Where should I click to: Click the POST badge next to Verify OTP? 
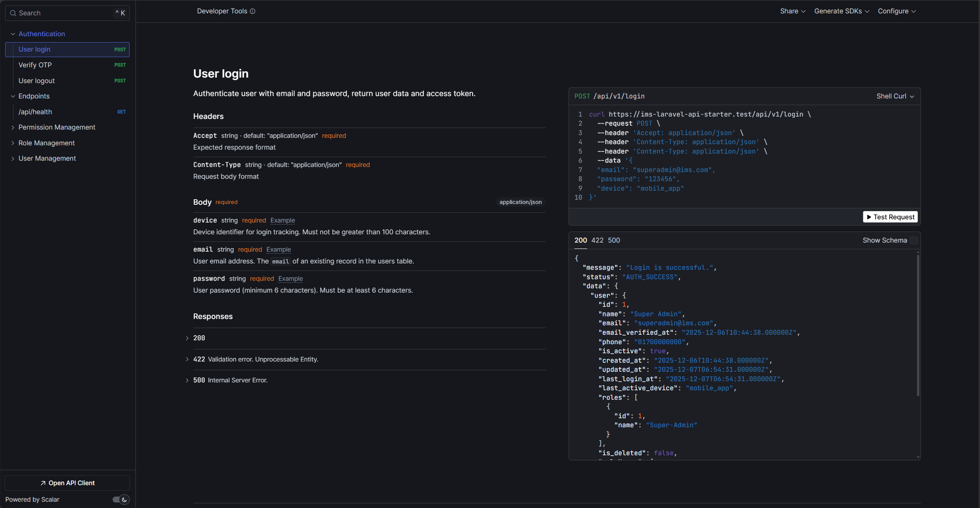[x=120, y=65]
